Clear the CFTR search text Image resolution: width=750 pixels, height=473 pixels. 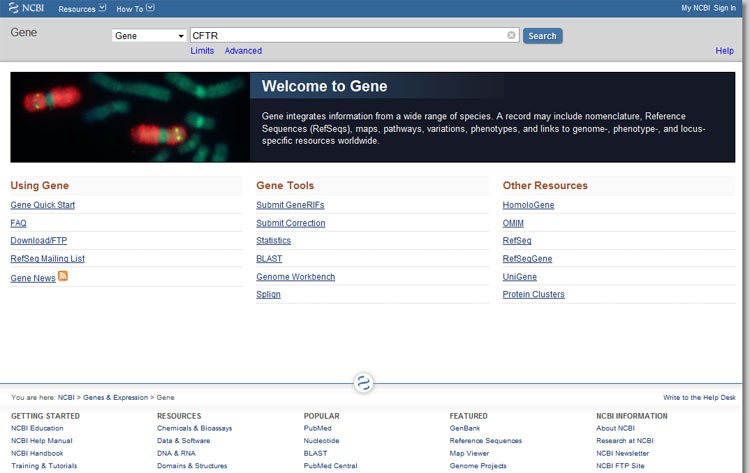[x=511, y=35]
